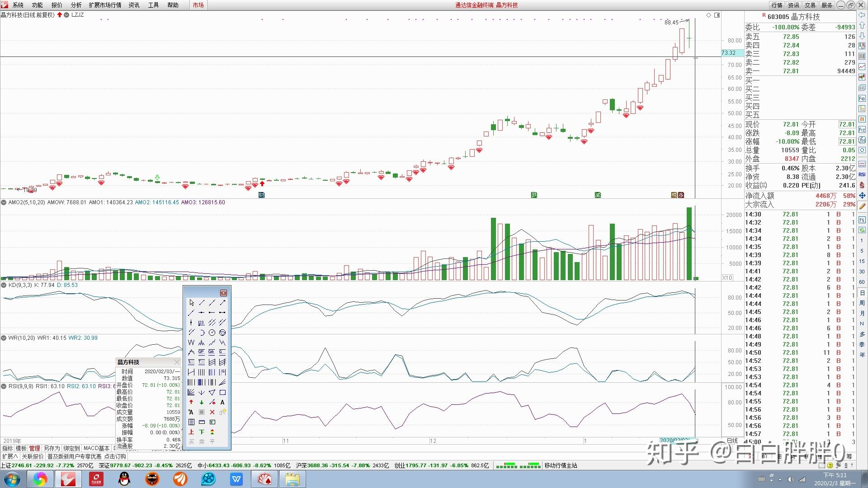Select the ruler measurement tool

click(202, 422)
